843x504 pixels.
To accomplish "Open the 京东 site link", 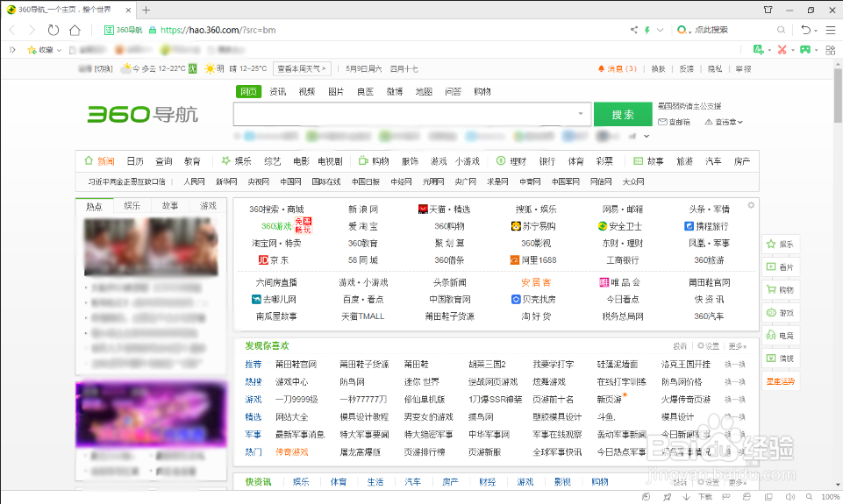I will (x=273, y=260).
